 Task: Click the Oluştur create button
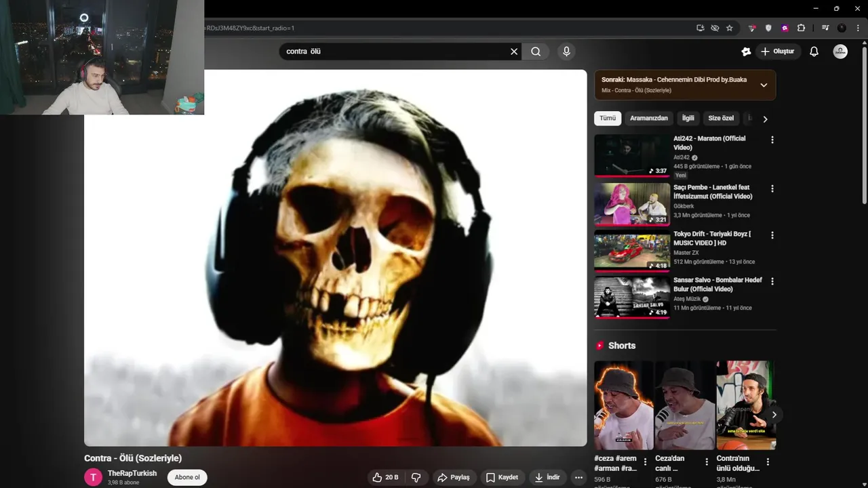778,52
